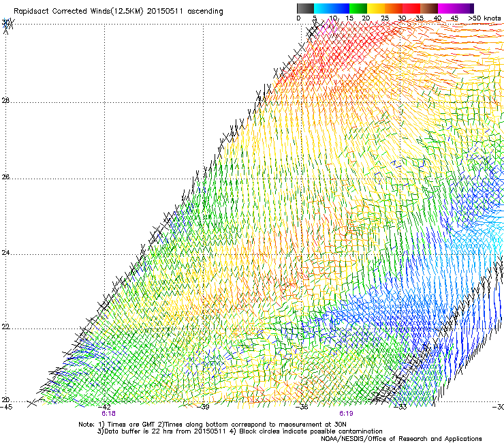
Task: Click the 'NOAA/NESDIS/Office of Research and Applications' credit
Action: coord(401,439)
